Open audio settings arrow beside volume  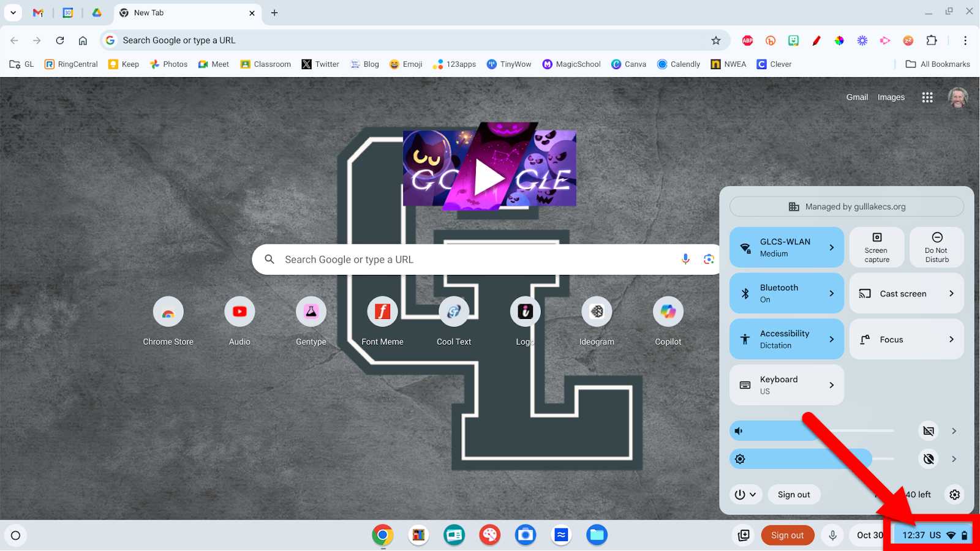(x=954, y=431)
